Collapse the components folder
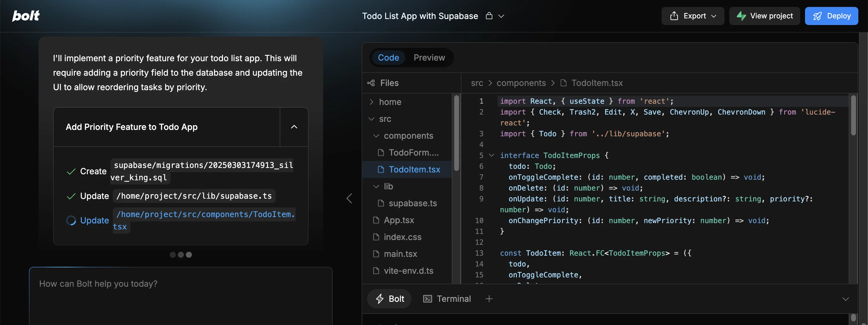868x325 pixels. pyautogui.click(x=376, y=136)
